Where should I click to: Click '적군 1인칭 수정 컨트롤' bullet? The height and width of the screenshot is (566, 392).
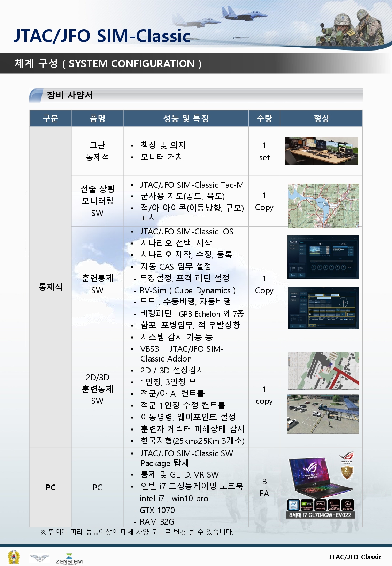183,405
